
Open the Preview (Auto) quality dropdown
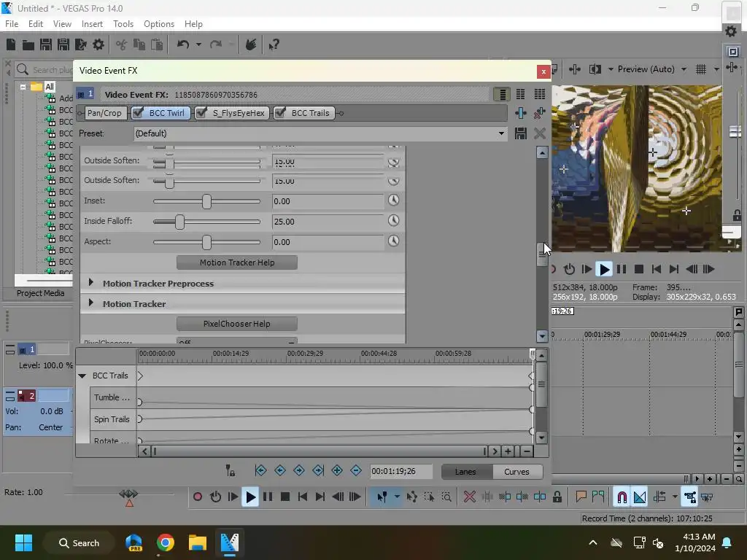684,69
